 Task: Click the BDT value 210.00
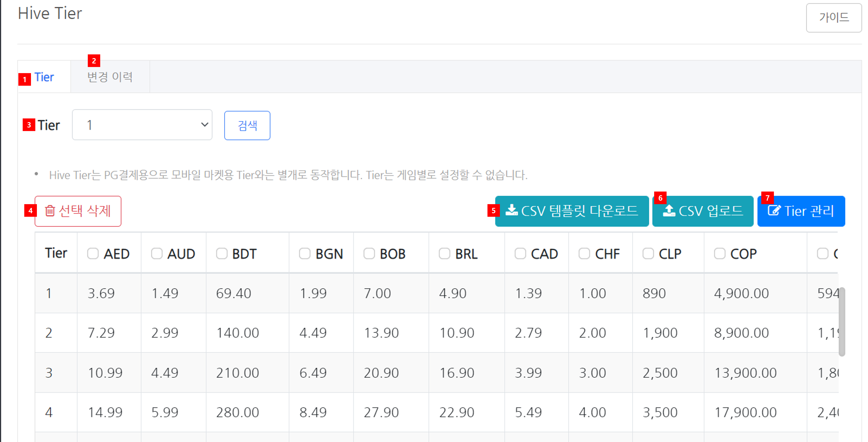pos(238,373)
